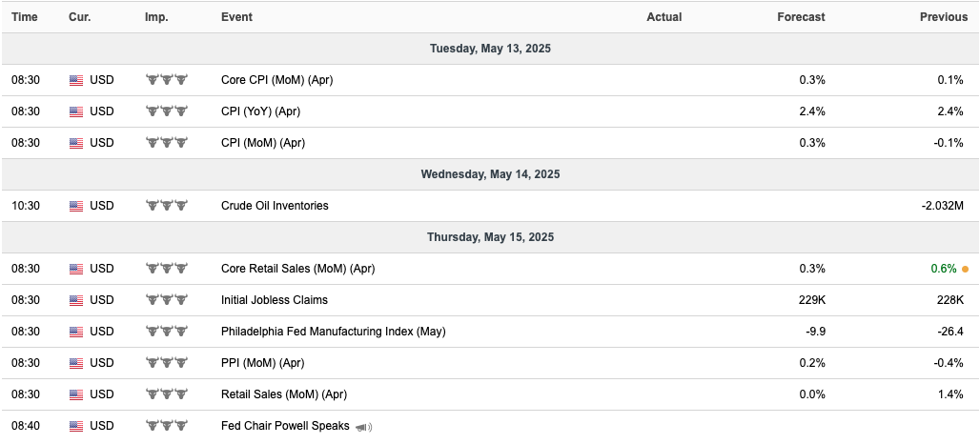Click the orange revised dot beside 0.6%
This screenshot has width=980, height=444.
(x=965, y=269)
